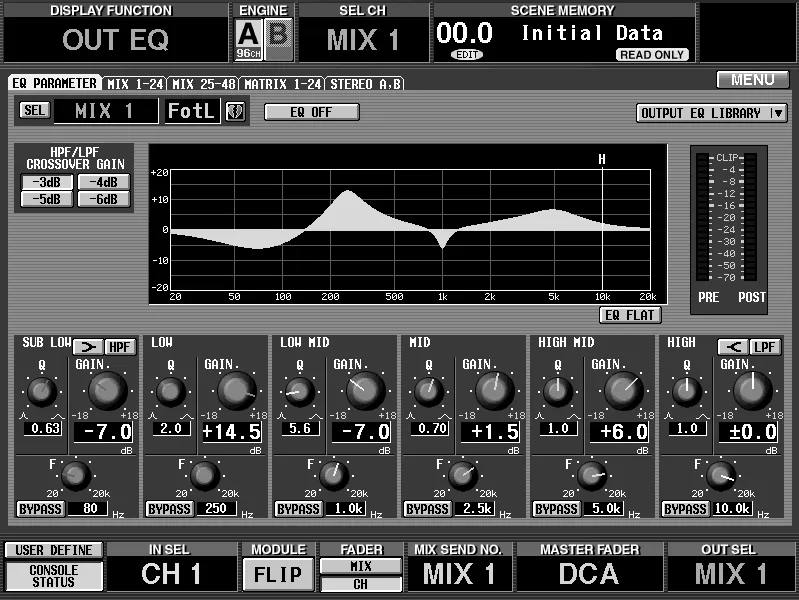This screenshot has height=600, width=799.
Task: Switch to EQ PARAMETER tab
Action: pos(55,83)
